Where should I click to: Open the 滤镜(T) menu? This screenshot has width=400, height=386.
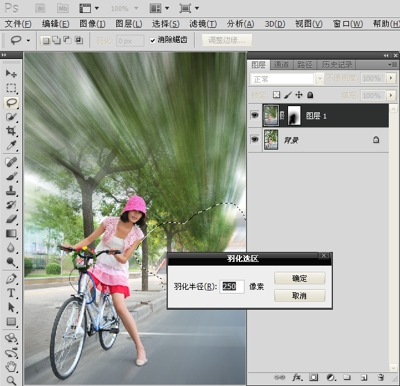point(203,24)
